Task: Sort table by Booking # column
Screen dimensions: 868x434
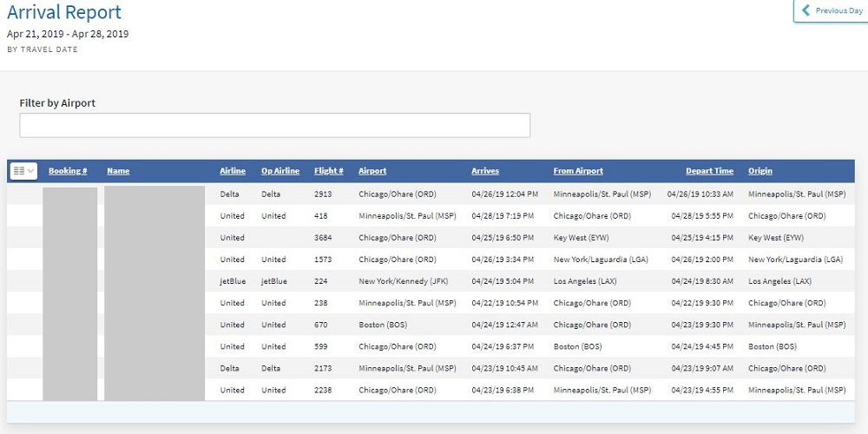Action: (68, 171)
